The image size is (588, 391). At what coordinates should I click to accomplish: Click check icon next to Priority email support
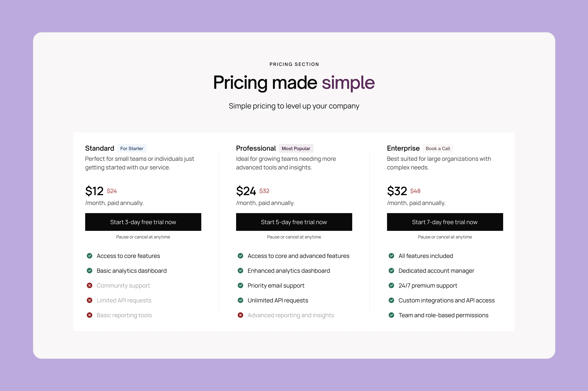(240, 286)
